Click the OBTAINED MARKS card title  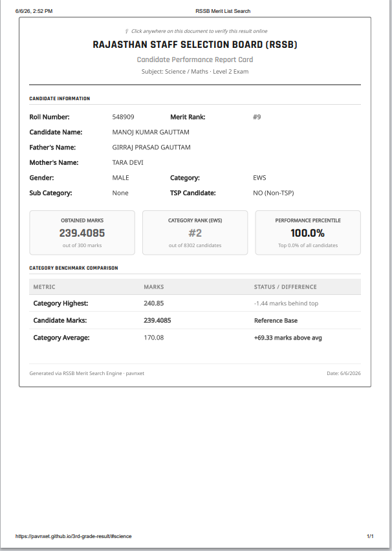tap(82, 221)
